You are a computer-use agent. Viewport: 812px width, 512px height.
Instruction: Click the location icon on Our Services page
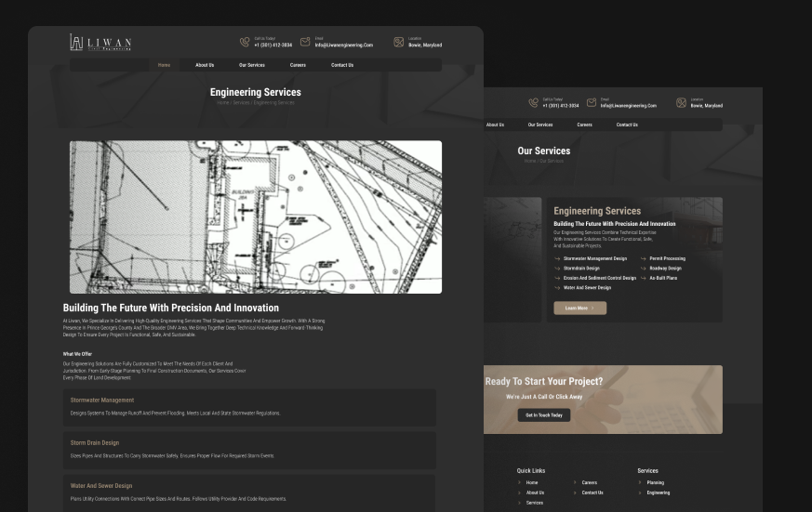coord(681,103)
